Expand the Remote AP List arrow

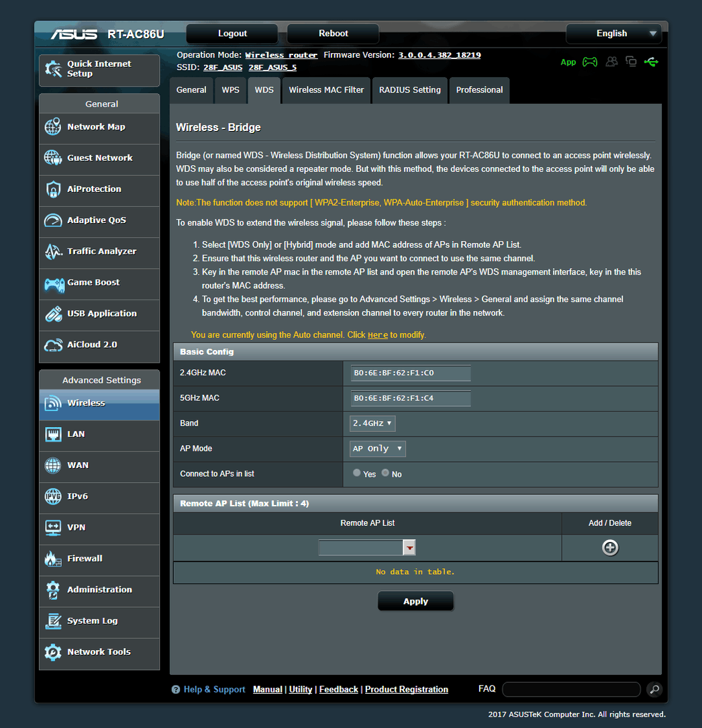(409, 548)
